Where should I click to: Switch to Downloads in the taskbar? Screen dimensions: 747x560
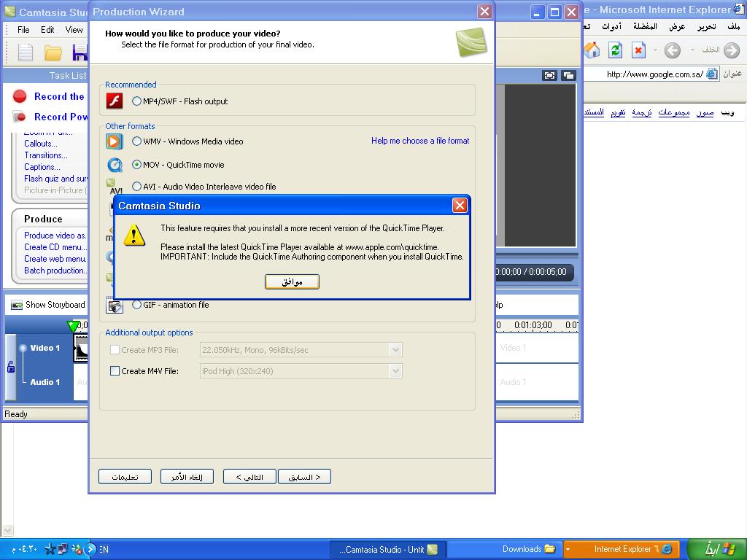[505, 549]
